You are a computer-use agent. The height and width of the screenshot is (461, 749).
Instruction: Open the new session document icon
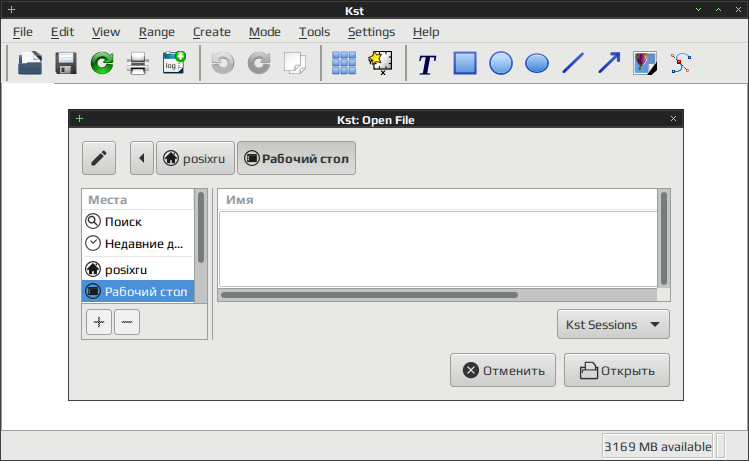pyautogui.click(x=30, y=63)
